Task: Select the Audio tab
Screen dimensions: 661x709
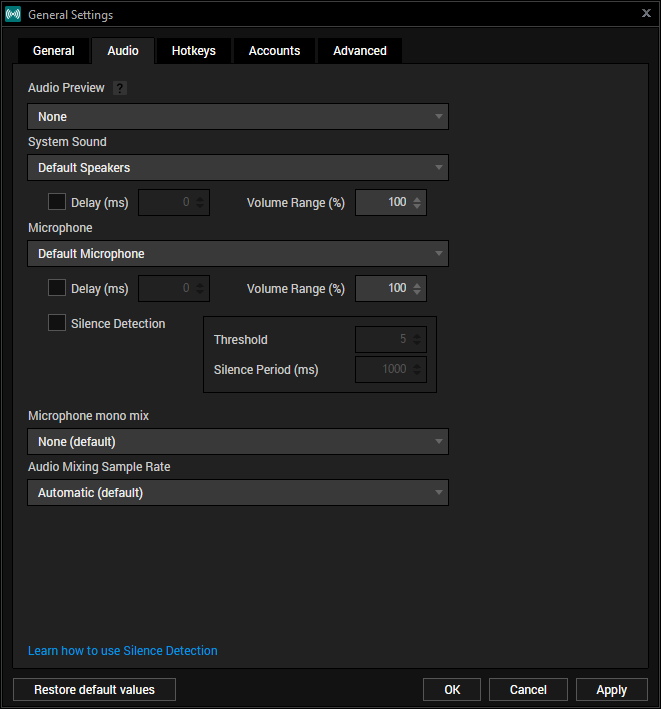Action: (x=123, y=51)
